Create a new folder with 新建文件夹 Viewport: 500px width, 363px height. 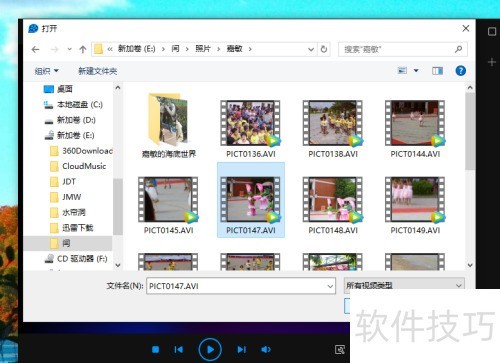pyautogui.click(x=97, y=71)
